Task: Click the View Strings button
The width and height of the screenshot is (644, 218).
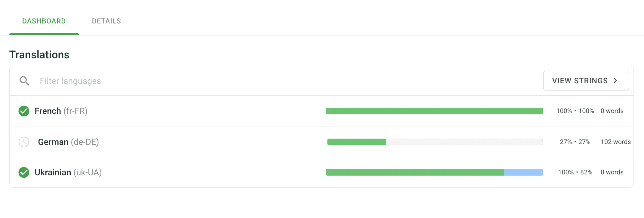Action: click(x=580, y=81)
